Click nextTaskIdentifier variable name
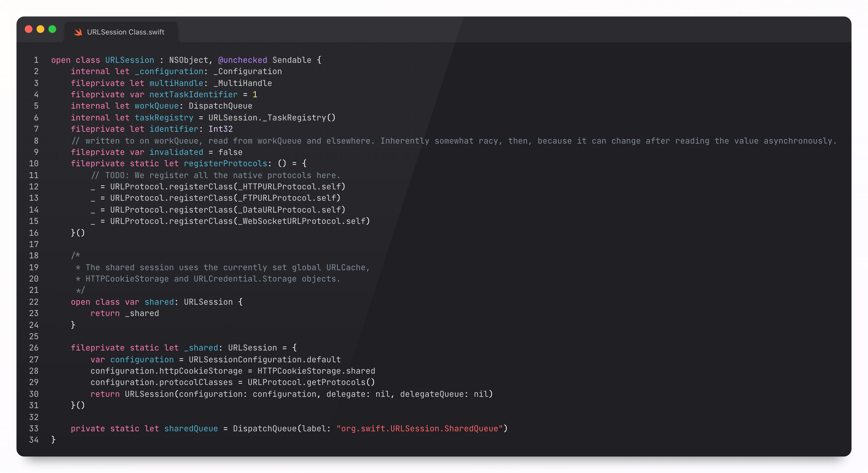 pos(193,95)
